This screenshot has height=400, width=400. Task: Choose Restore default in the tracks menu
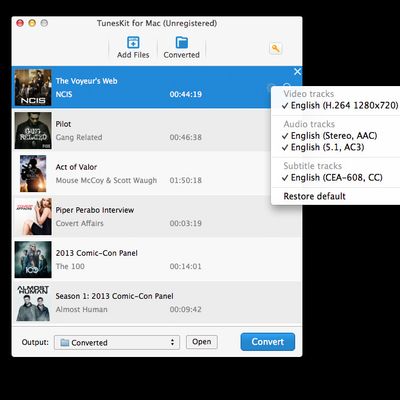tap(314, 196)
